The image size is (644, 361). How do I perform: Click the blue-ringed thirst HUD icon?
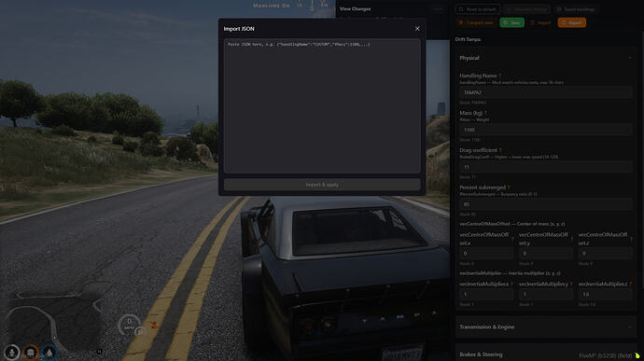point(49,353)
